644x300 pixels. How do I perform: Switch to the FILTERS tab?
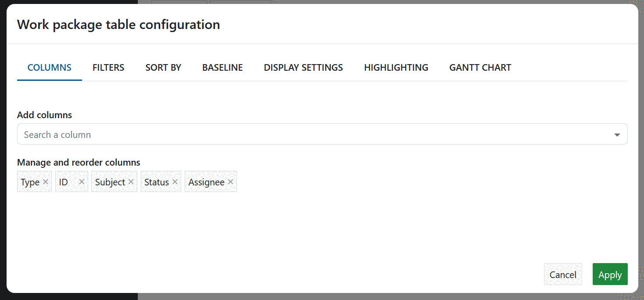pyautogui.click(x=108, y=67)
